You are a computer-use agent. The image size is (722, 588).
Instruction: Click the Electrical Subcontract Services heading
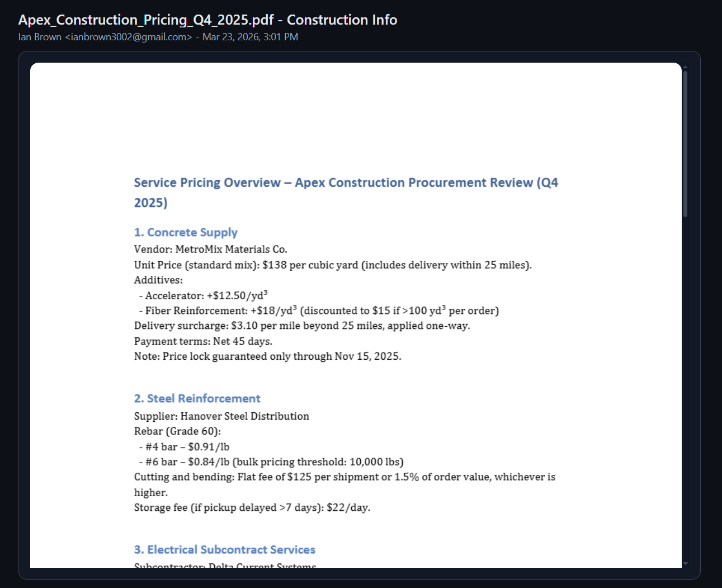click(224, 549)
